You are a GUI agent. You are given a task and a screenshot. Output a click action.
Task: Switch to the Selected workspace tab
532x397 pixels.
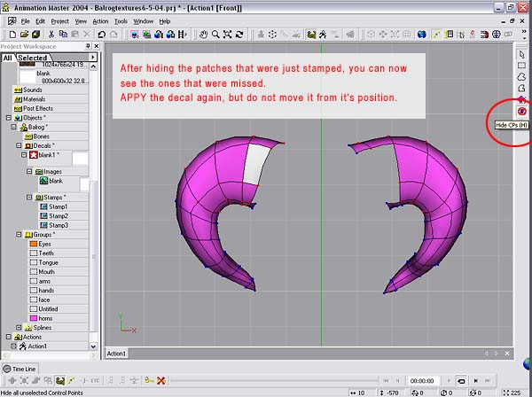[34, 58]
